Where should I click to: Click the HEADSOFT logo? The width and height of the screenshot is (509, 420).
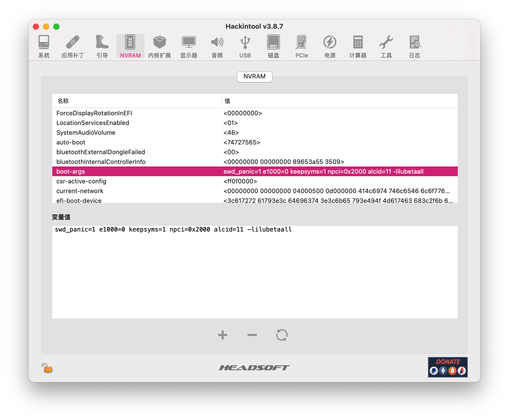254,368
